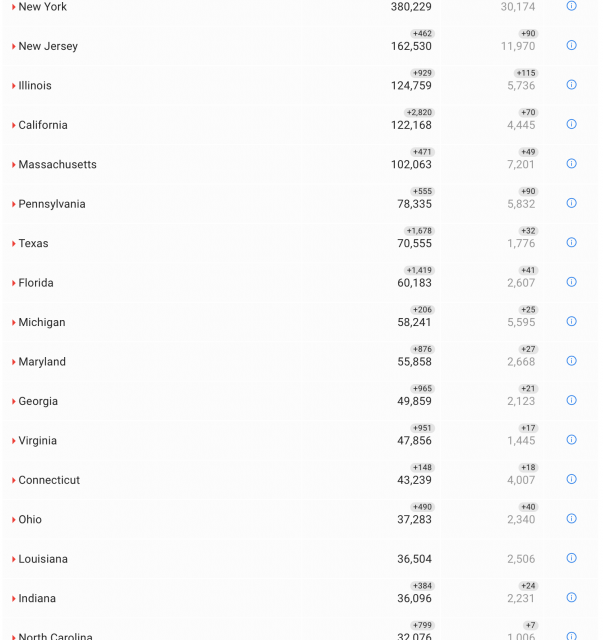Expand the Virginia row arrow

click(x=14, y=441)
